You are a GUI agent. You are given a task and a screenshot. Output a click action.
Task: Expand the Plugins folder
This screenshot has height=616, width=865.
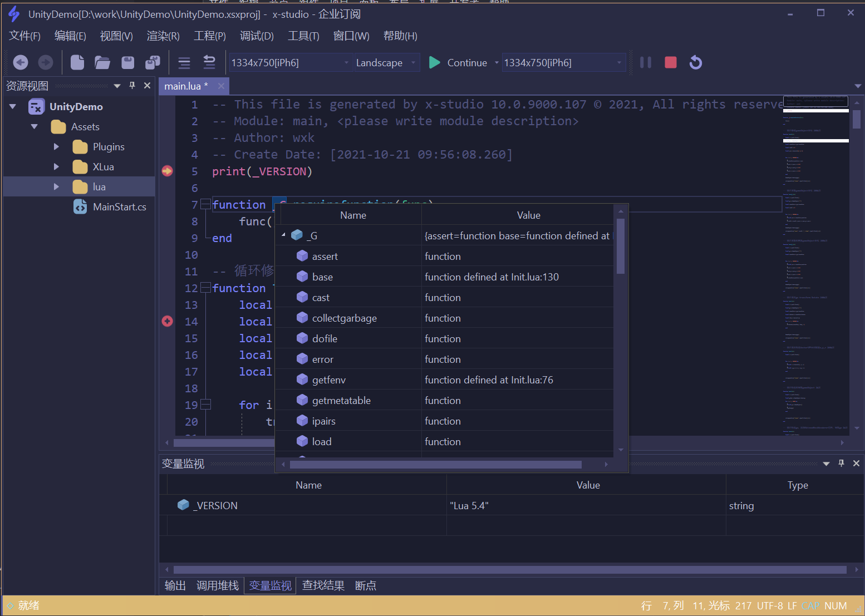point(56,146)
